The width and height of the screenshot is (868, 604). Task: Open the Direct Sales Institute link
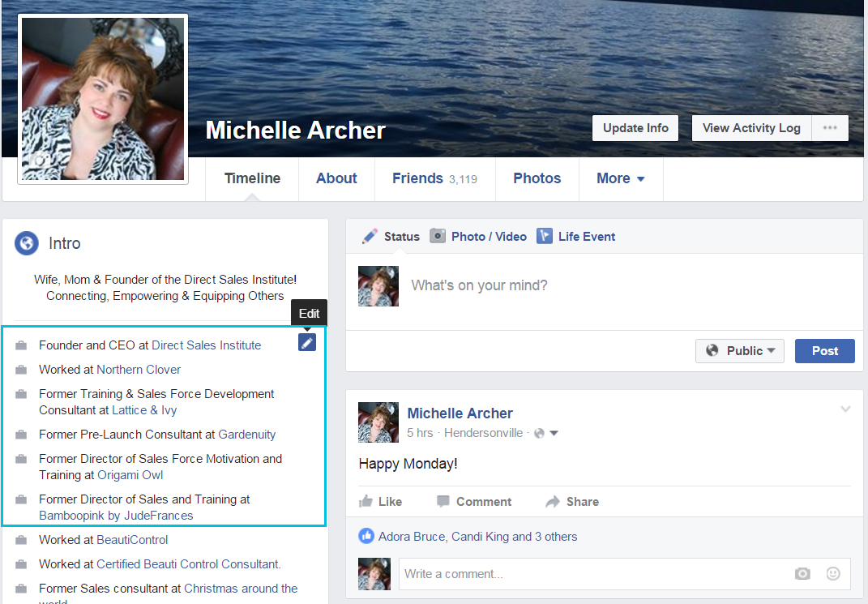coord(206,345)
